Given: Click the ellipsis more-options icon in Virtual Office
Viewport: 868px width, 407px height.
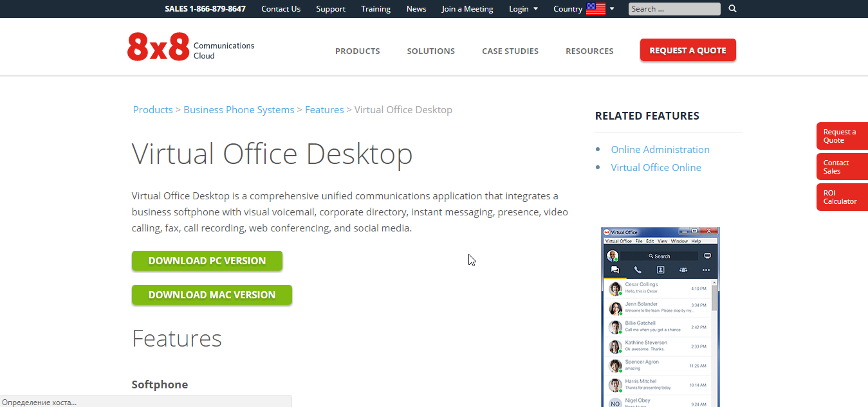Looking at the screenshot, I should click(x=706, y=270).
